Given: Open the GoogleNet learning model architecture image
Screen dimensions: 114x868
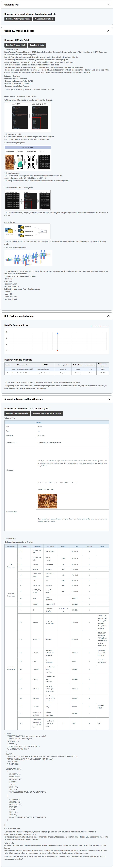Looking at the screenshot, I should 28,258.
